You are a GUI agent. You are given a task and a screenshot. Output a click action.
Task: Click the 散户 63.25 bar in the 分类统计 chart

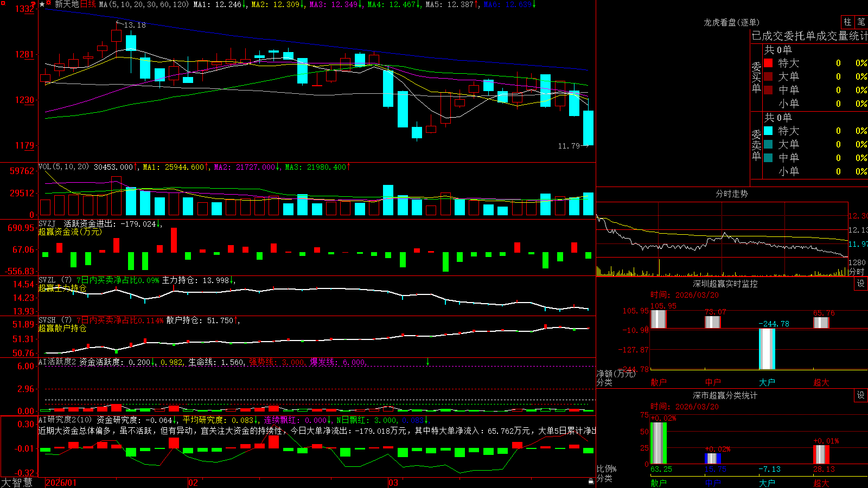click(x=659, y=443)
